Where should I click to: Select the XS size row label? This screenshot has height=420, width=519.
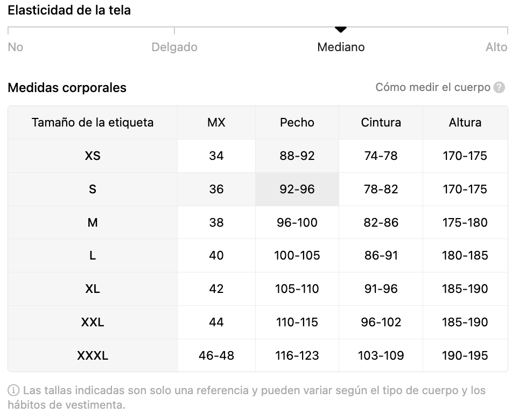(x=93, y=156)
